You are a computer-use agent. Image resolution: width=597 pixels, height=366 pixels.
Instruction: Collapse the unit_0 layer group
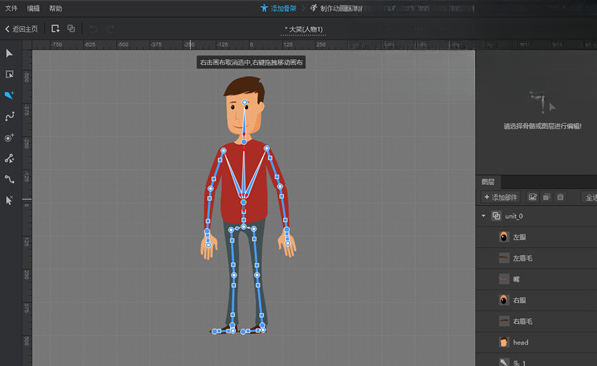tap(484, 216)
